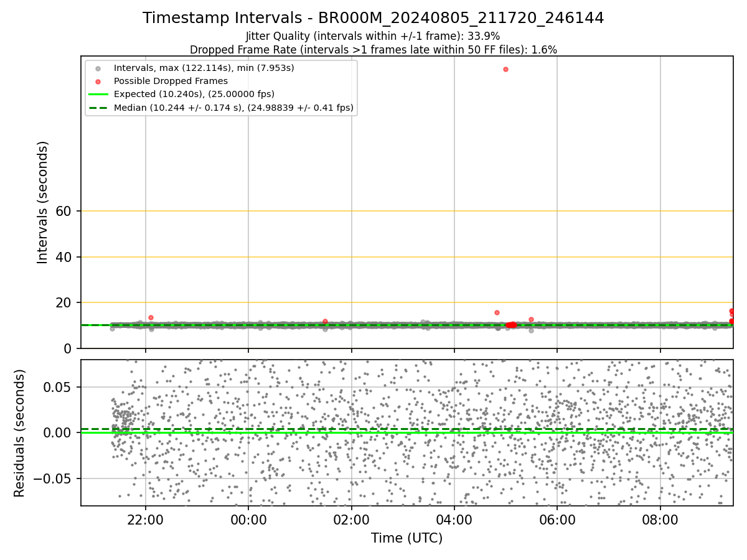747x560 pixels.
Task: Click the x-axis tick label '22:00'
Action: click(x=146, y=520)
